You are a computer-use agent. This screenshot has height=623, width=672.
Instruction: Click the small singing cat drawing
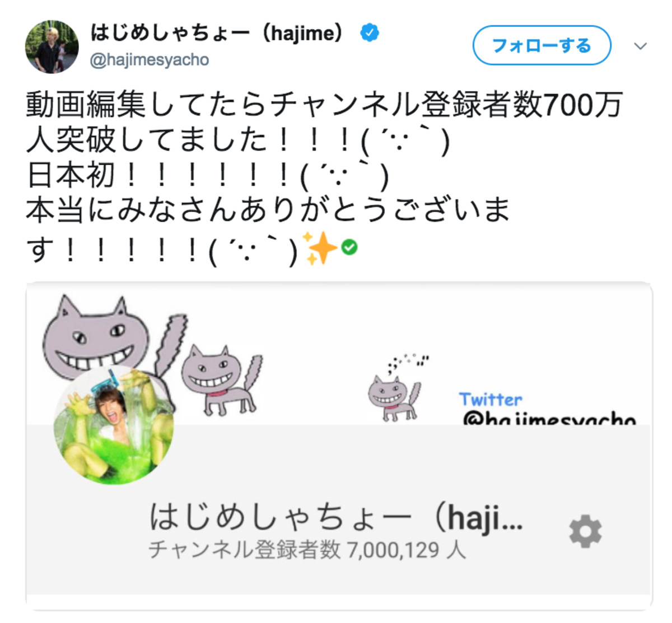[395, 389]
